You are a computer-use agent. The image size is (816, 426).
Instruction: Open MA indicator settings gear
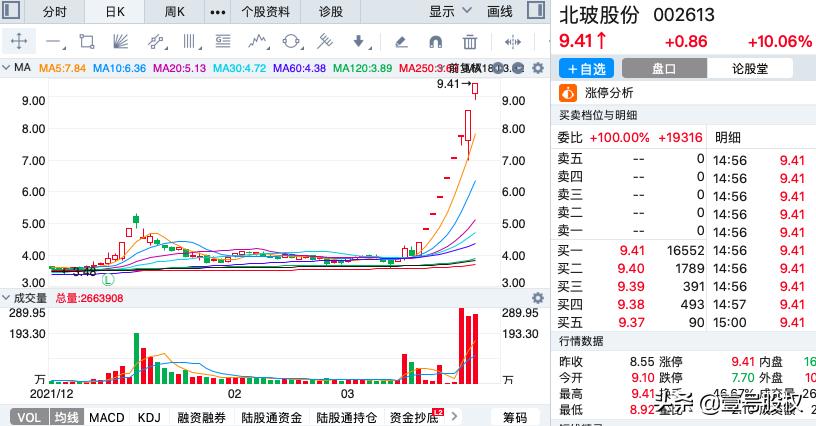pyautogui.click(x=538, y=68)
